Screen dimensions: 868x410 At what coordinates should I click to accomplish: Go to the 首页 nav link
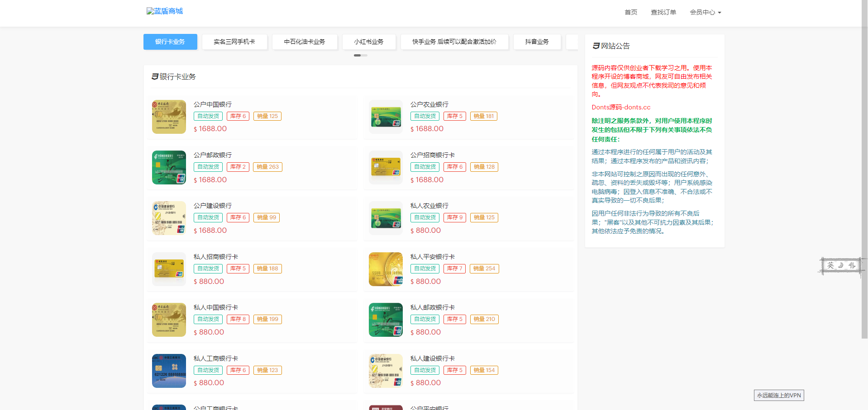tap(631, 12)
